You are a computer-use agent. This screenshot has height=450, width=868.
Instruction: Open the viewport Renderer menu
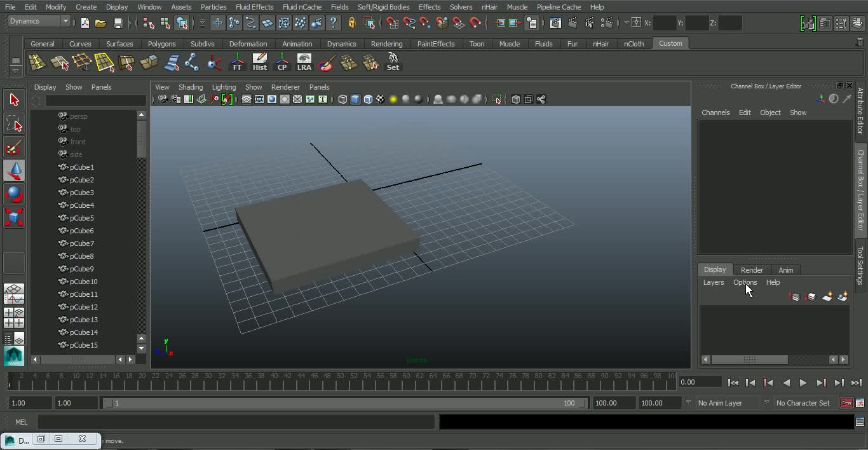pos(285,87)
